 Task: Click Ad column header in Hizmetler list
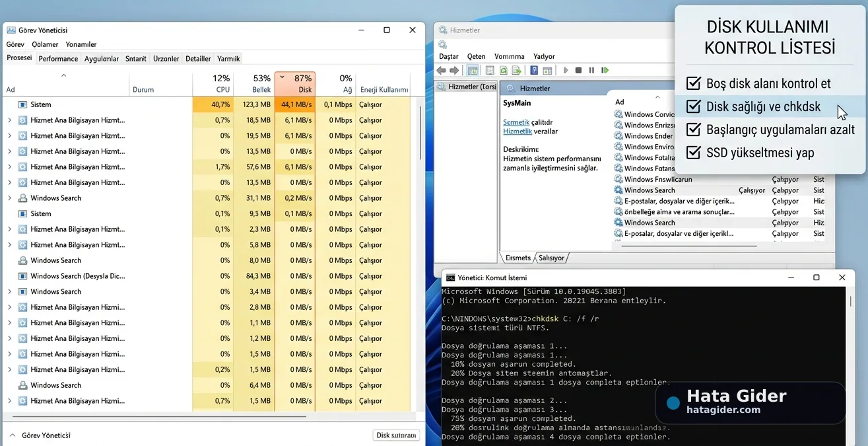619,102
